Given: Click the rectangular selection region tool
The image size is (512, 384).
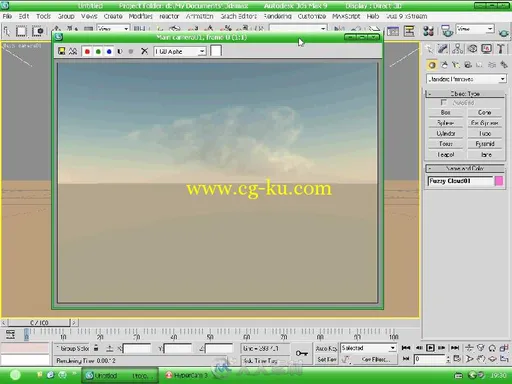Looking at the screenshot, I should 21,31.
